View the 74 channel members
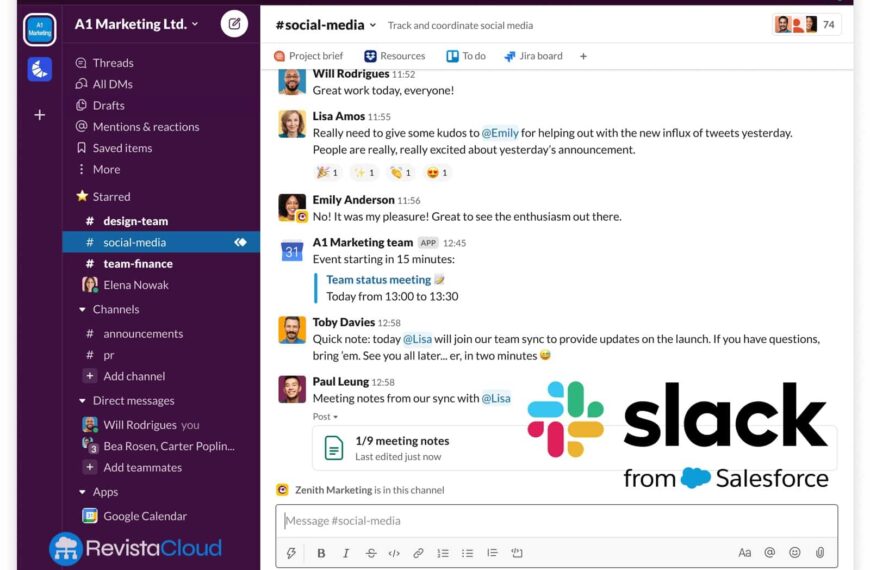The height and width of the screenshot is (570, 870). [806, 24]
